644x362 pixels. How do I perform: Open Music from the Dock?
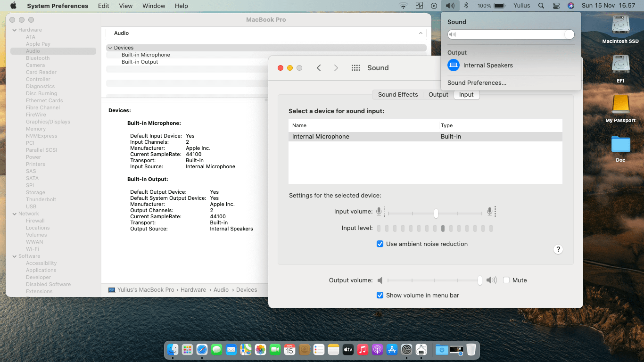363,350
